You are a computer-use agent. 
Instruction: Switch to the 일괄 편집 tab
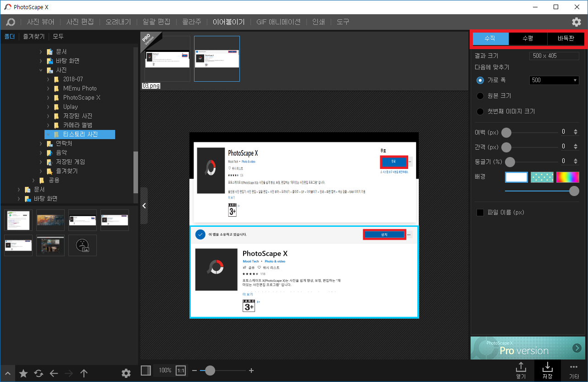click(156, 22)
